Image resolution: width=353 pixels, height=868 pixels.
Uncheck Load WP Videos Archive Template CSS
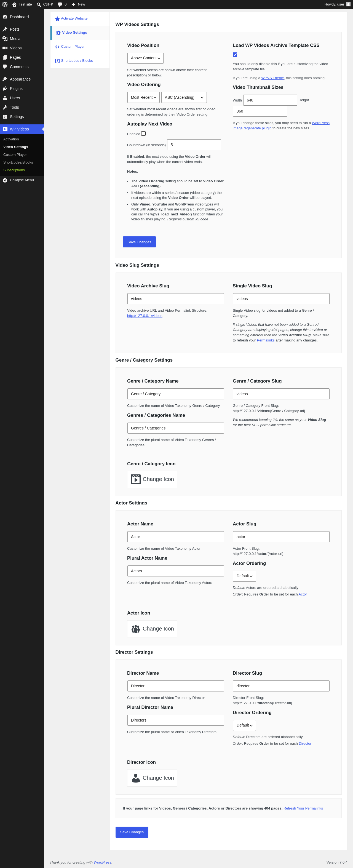tap(235, 55)
